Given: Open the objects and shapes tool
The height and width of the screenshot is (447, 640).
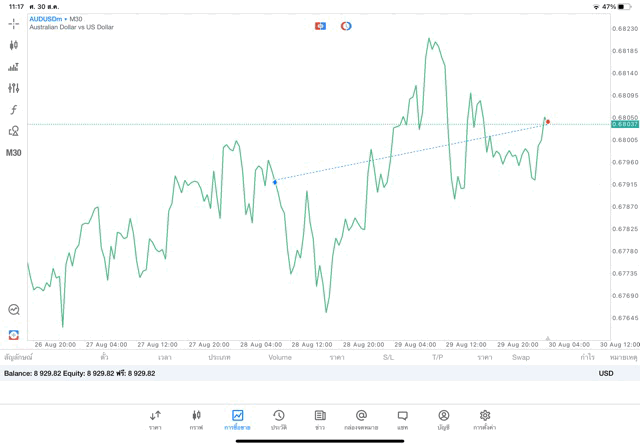Looking at the screenshot, I should [x=14, y=131].
